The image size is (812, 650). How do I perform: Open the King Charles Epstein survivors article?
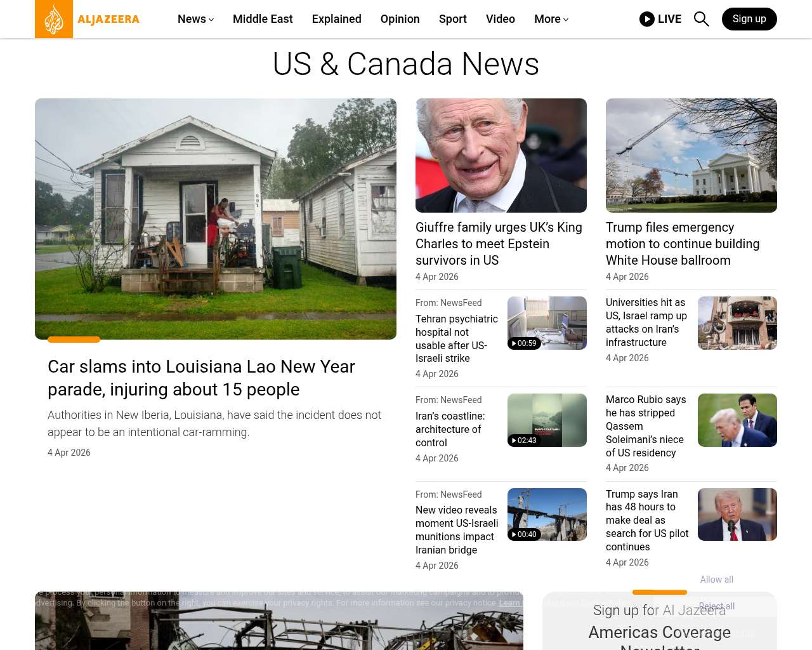coord(499,244)
